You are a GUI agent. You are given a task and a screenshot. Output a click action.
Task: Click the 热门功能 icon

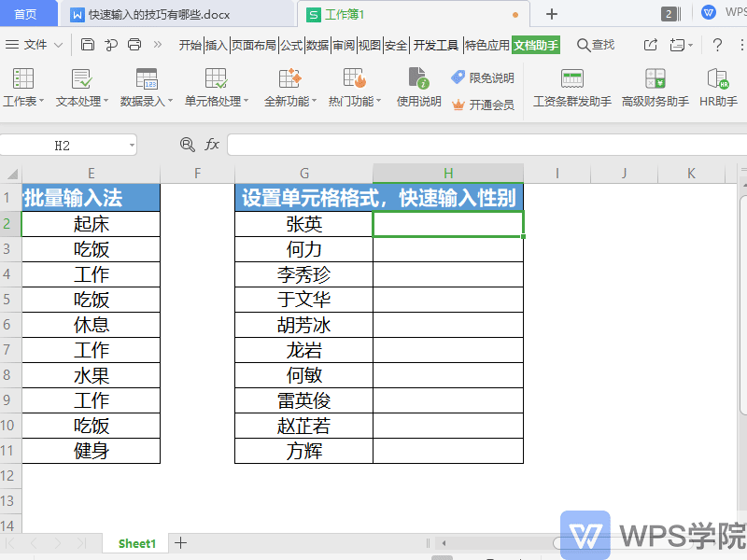(352, 89)
